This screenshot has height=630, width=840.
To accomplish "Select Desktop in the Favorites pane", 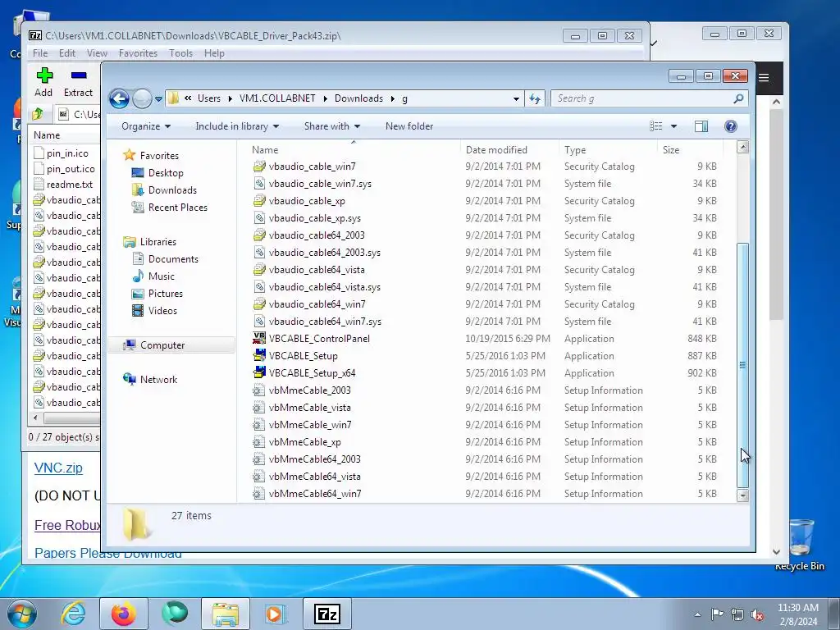I will (166, 173).
